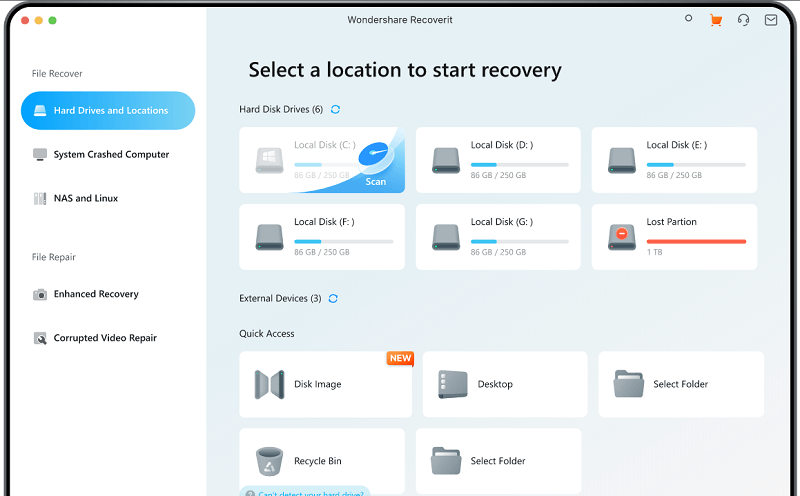Open the mail feedback icon
The image size is (800, 496).
(x=771, y=20)
